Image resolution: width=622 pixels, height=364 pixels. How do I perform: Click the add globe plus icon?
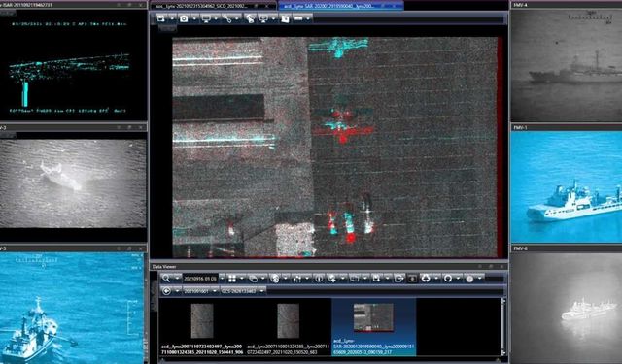coord(332,279)
